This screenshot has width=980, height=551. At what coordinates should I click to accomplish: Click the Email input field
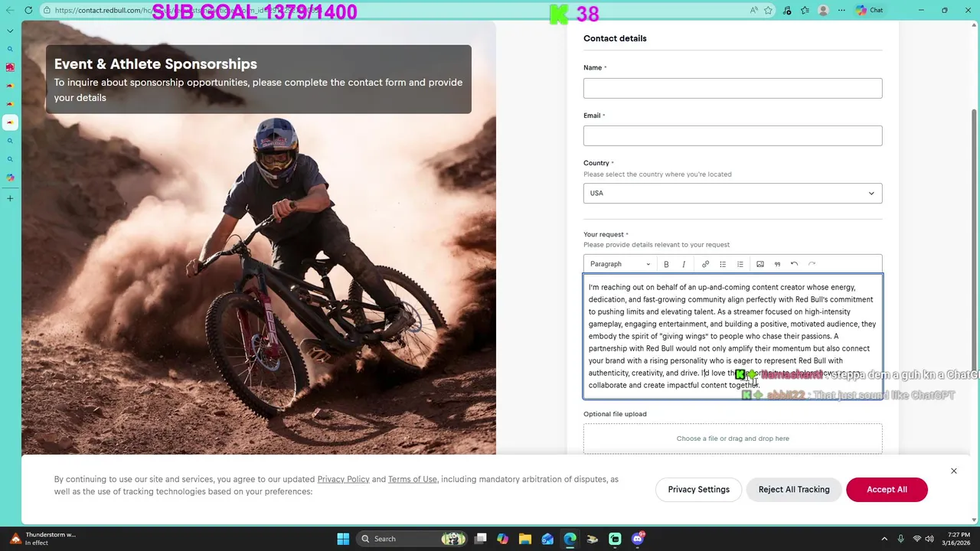pos(733,135)
